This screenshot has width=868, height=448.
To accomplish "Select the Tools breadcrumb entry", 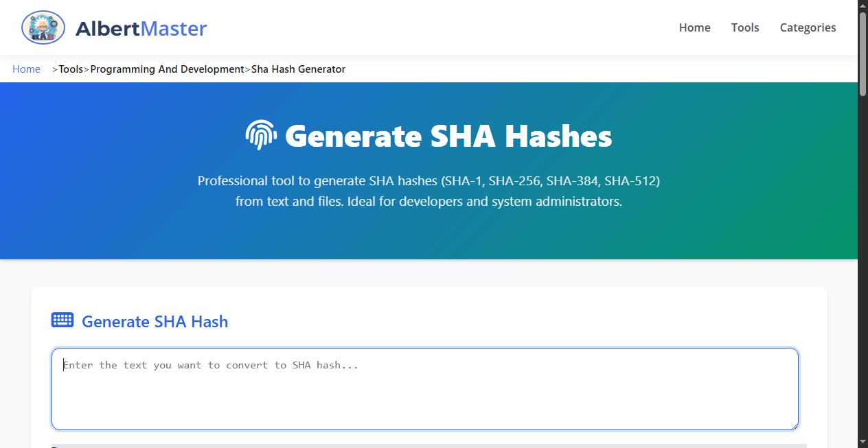I will click(x=71, y=69).
